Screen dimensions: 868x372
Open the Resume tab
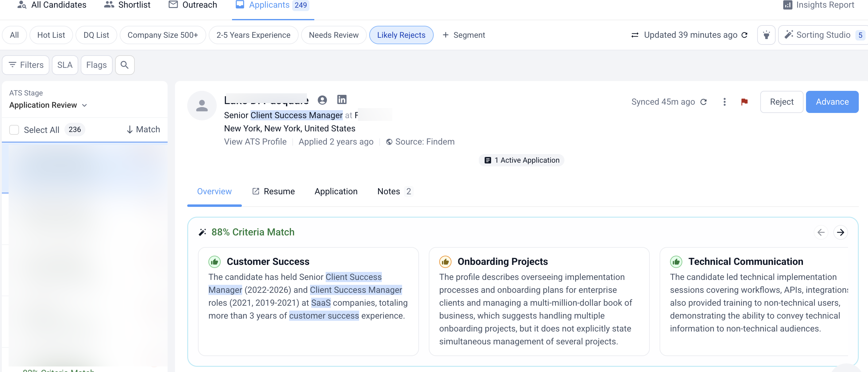coord(273,192)
